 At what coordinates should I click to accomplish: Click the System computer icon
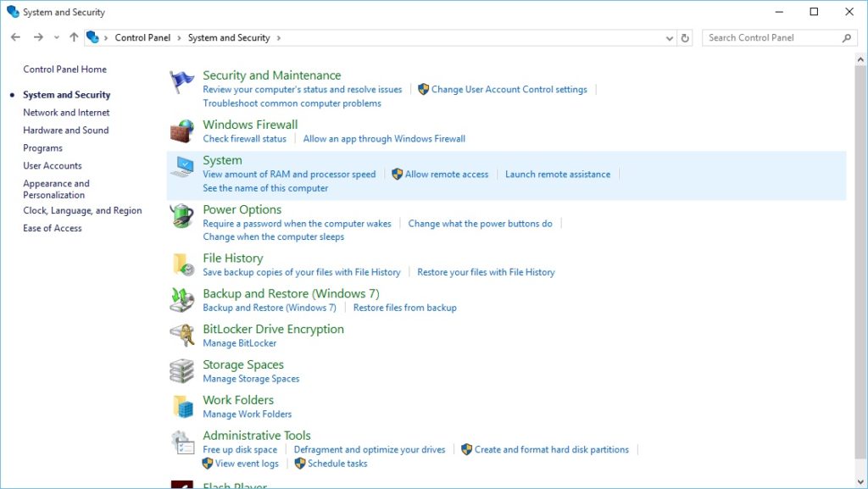pos(181,167)
